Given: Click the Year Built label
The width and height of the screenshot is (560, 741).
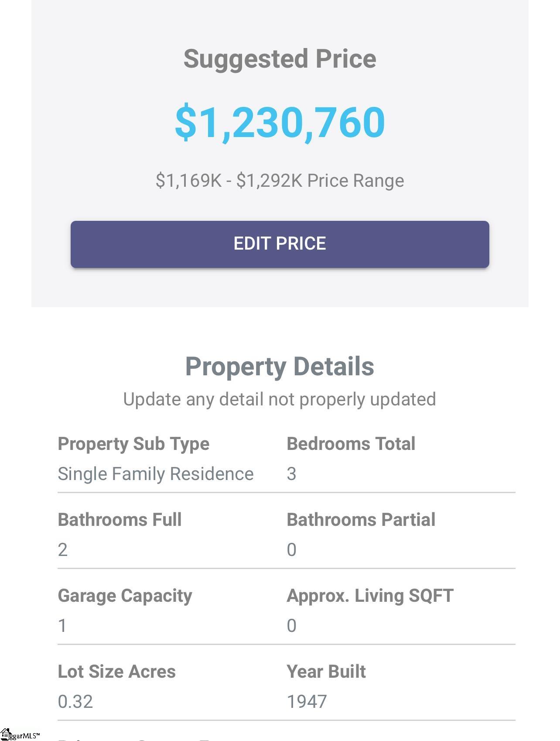Looking at the screenshot, I should coord(326,672).
